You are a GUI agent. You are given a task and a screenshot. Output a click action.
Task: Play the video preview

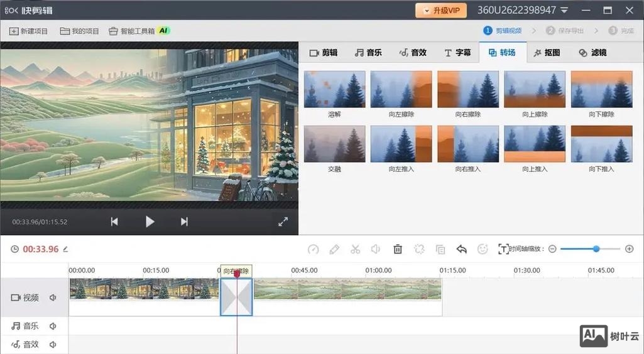click(x=150, y=222)
